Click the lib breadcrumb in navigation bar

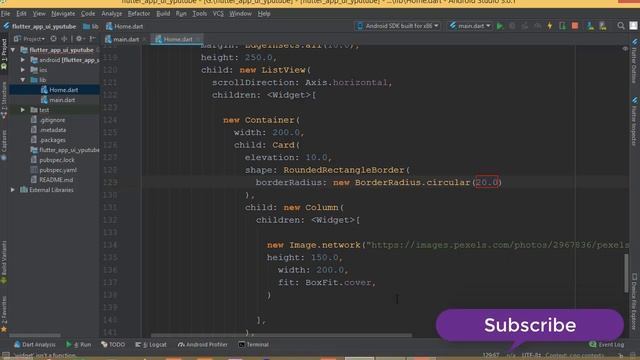pos(91,26)
